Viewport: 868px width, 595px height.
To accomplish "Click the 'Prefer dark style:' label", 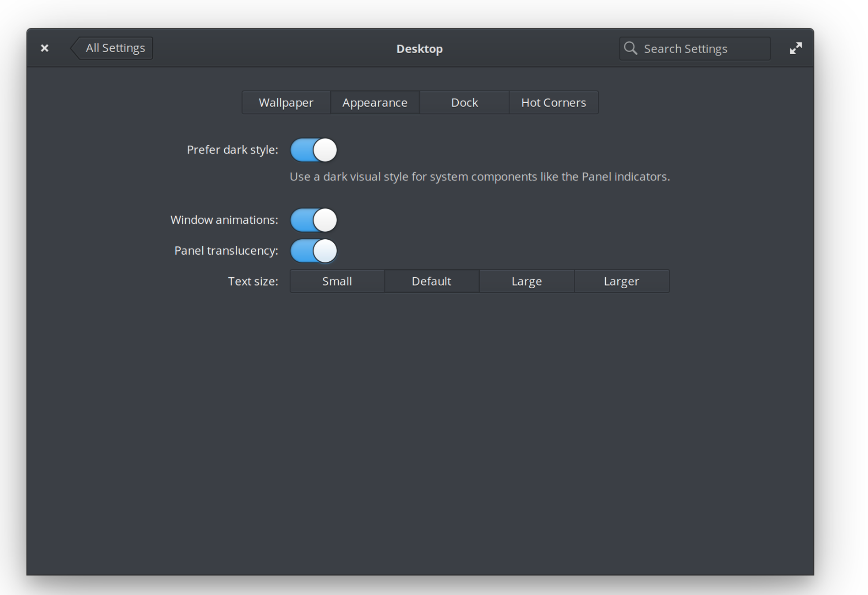I will pyautogui.click(x=232, y=150).
